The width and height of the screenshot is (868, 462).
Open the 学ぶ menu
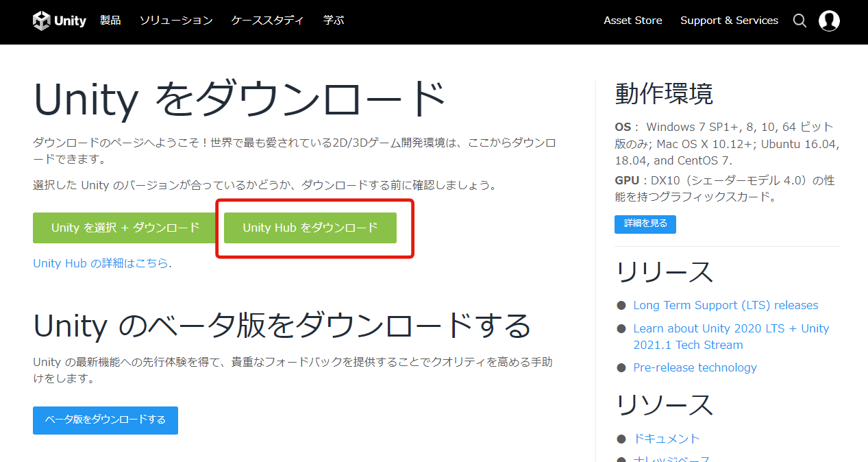click(x=333, y=21)
